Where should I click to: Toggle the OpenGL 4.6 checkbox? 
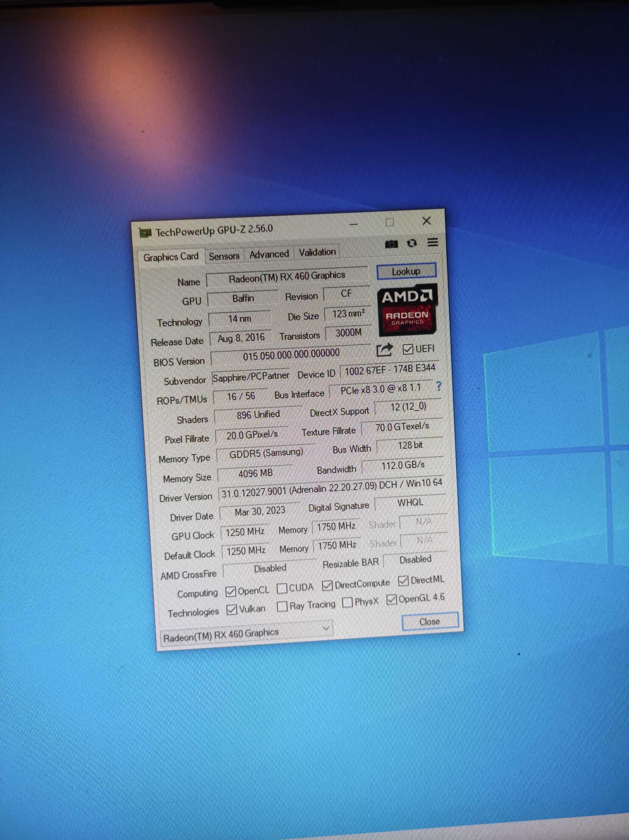pos(391,600)
